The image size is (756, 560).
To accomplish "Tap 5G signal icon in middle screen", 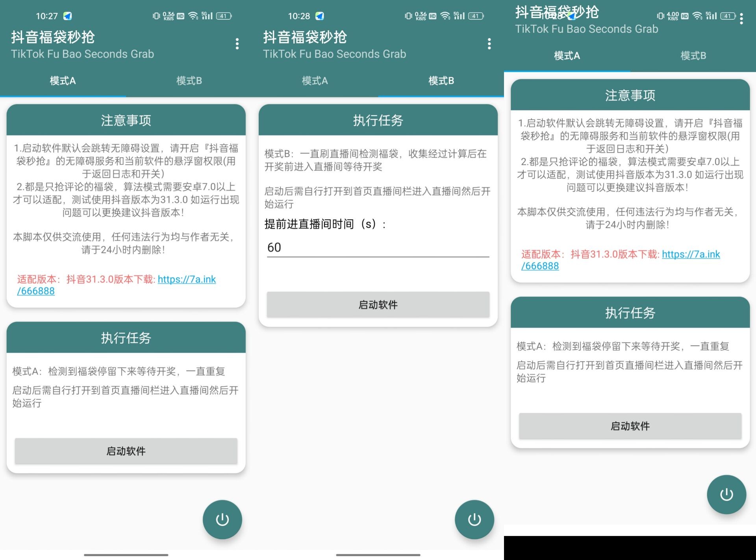I will [459, 16].
